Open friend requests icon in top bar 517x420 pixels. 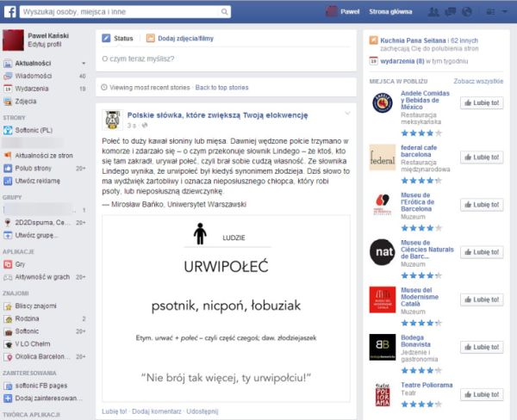click(x=433, y=12)
